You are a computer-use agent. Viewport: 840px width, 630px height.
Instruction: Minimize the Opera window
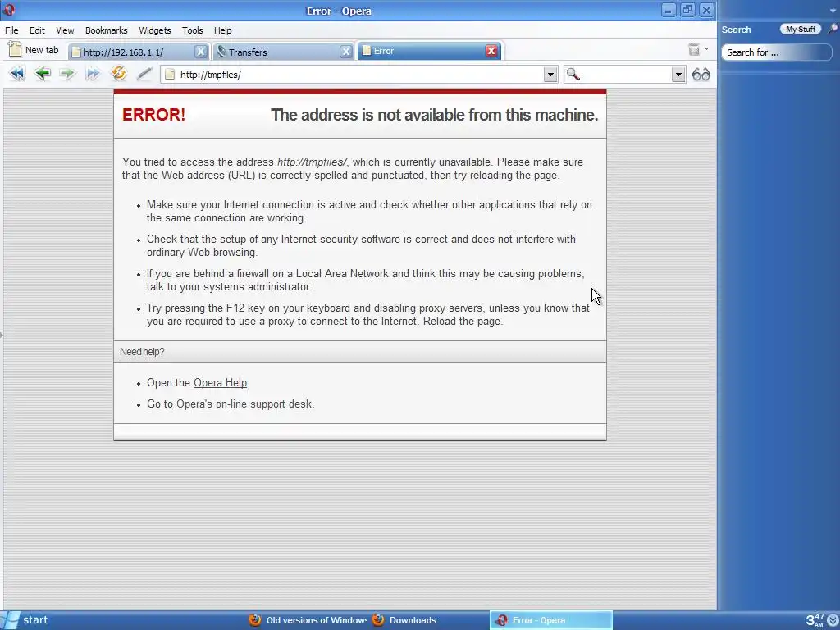(668, 10)
